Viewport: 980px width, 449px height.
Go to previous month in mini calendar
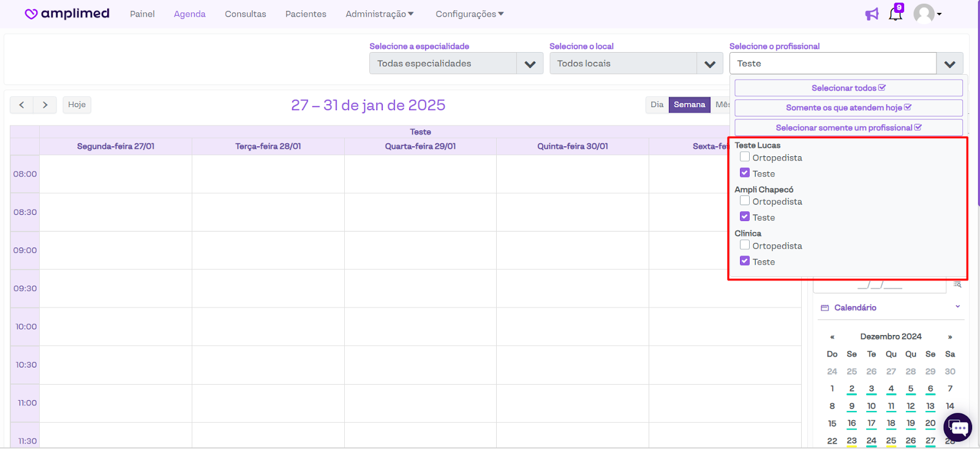(832, 337)
